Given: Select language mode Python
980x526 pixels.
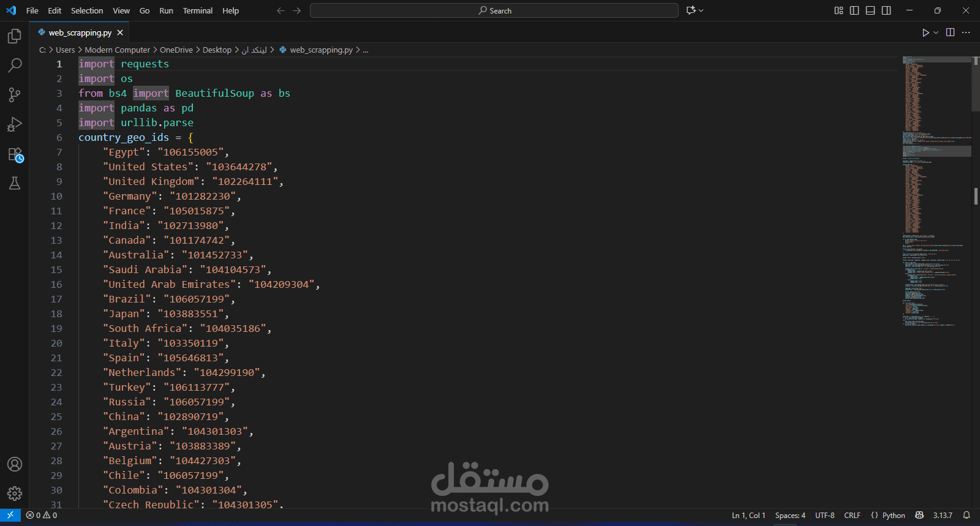Looking at the screenshot, I should coord(894,515).
